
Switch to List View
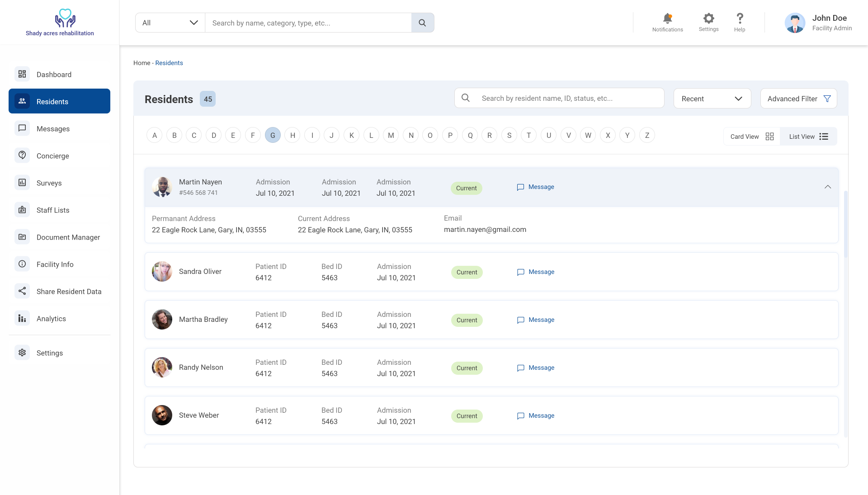[808, 137]
